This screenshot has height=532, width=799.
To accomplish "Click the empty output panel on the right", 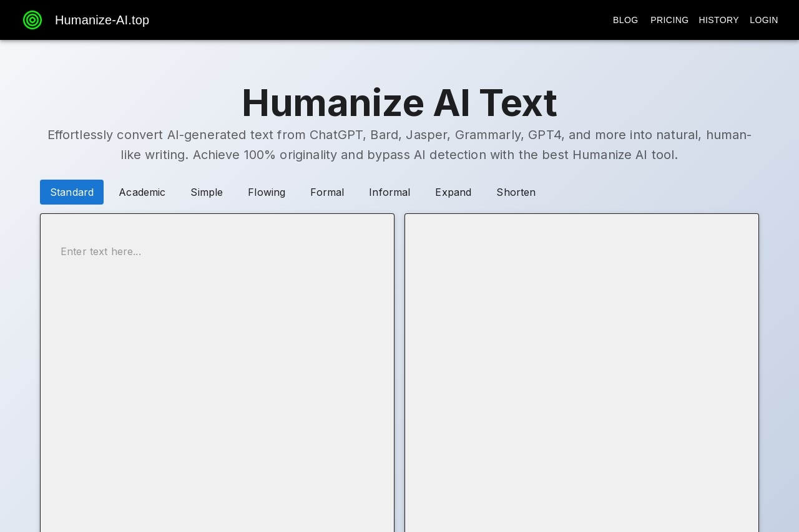I will click(x=582, y=373).
